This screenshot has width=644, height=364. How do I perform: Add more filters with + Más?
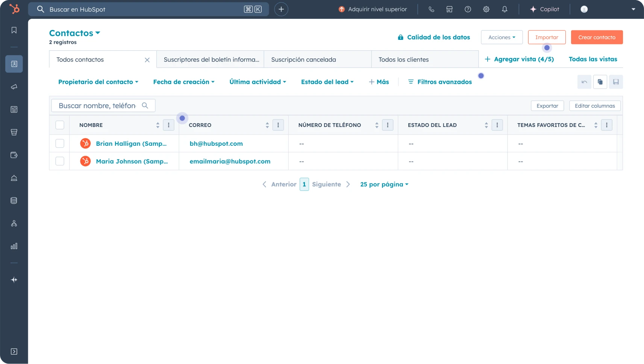tap(379, 82)
